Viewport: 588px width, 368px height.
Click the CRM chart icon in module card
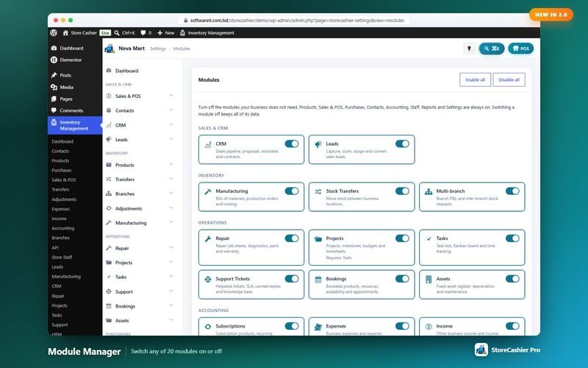coord(208,144)
